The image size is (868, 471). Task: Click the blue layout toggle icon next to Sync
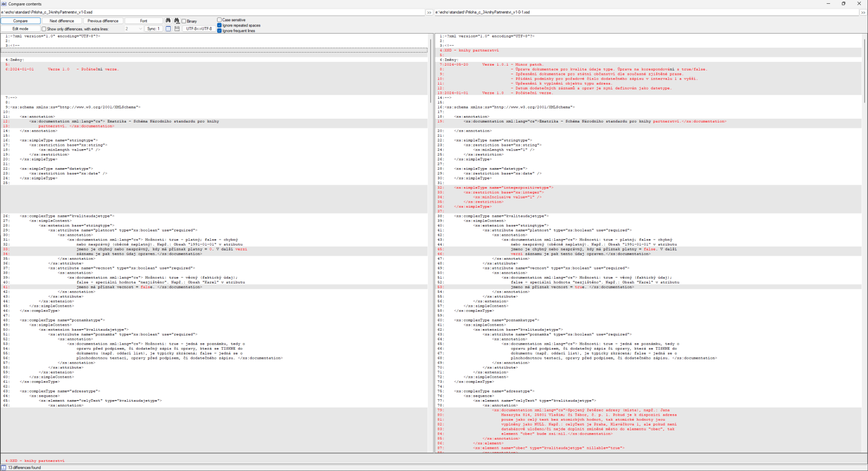[168, 29]
